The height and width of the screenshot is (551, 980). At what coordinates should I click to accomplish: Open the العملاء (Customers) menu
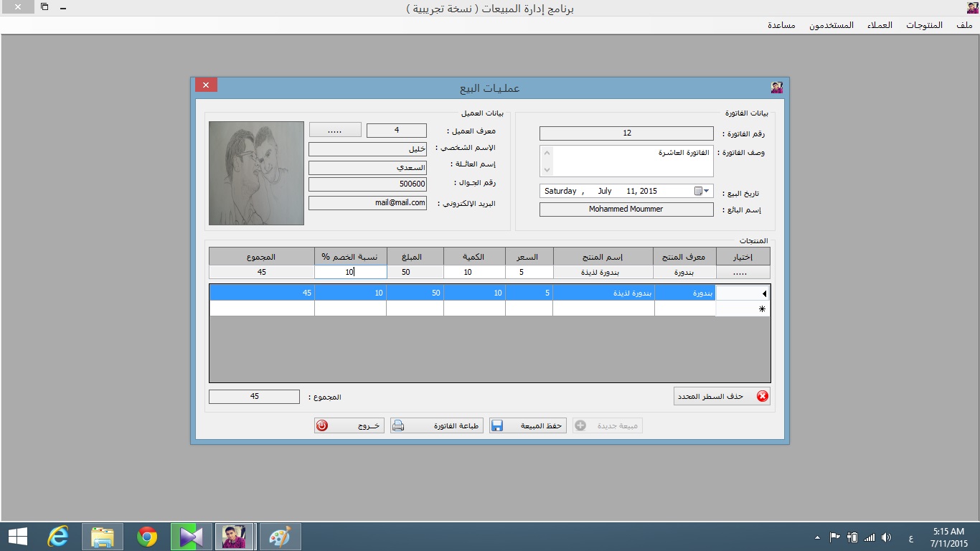pyautogui.click(x=880, y=25)
